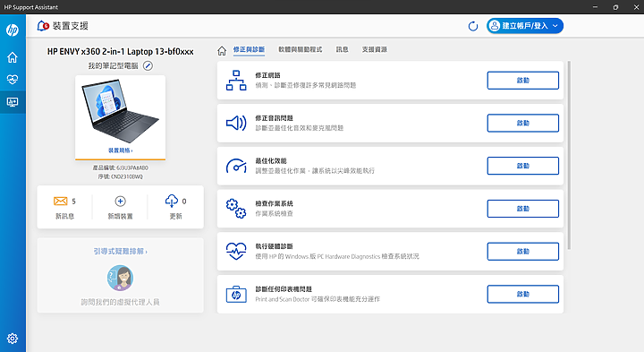Switch to 修正與診斷 tab
644x352 pixels.
pyautogui.click(x=249, y=50)
